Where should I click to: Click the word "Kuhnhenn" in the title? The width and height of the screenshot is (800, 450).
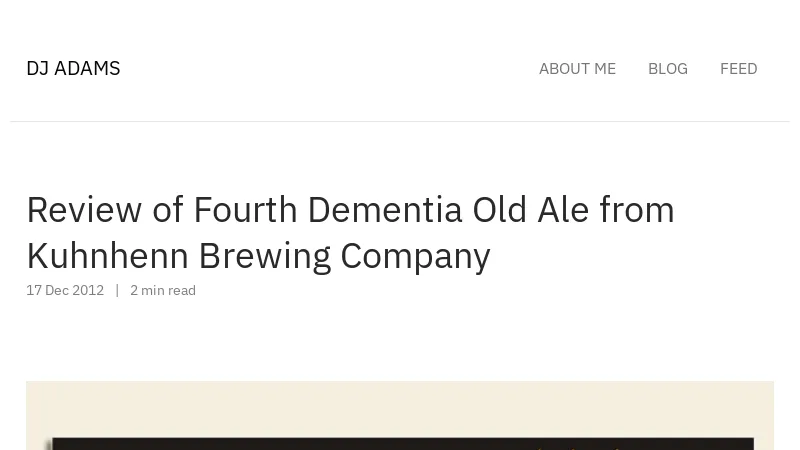(108, 256)
